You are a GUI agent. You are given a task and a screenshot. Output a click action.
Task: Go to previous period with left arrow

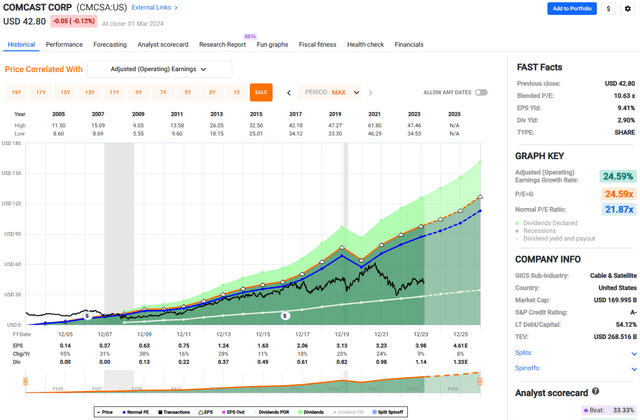coord(288,92)
